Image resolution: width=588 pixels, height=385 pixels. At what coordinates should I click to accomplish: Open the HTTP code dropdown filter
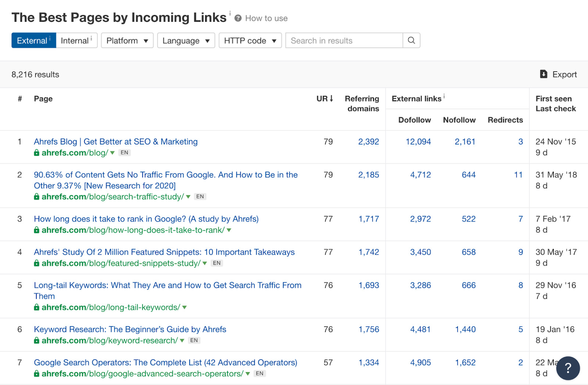(250, 40)
